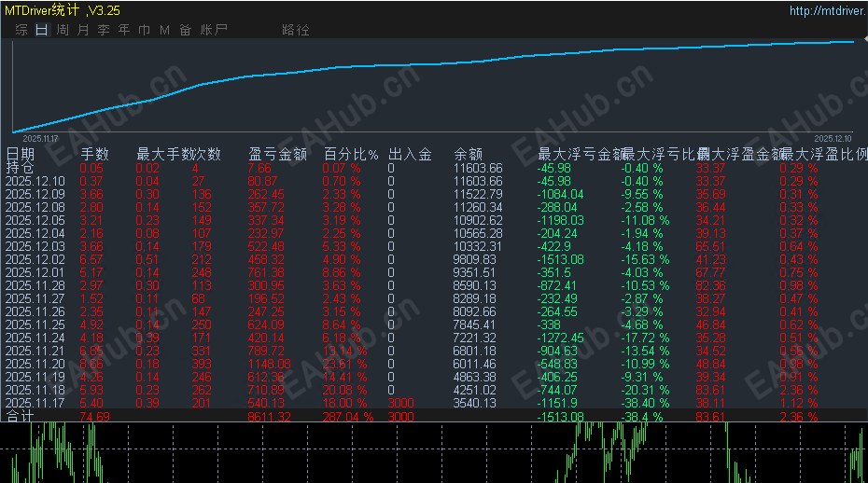Image resolution: width=868 pixels, height=483 pixels.
Task: Switch to the M tab
Action: tap(164, 30)
